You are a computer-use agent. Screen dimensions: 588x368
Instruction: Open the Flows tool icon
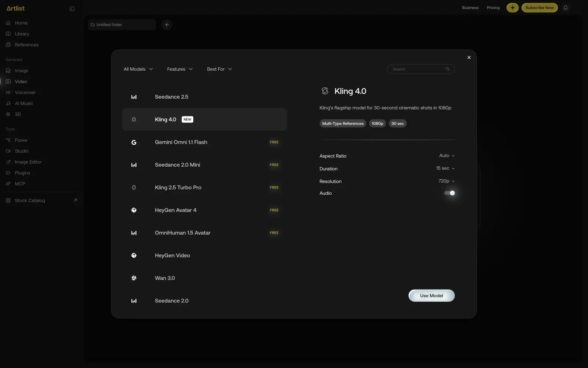(x=8, y=140)
